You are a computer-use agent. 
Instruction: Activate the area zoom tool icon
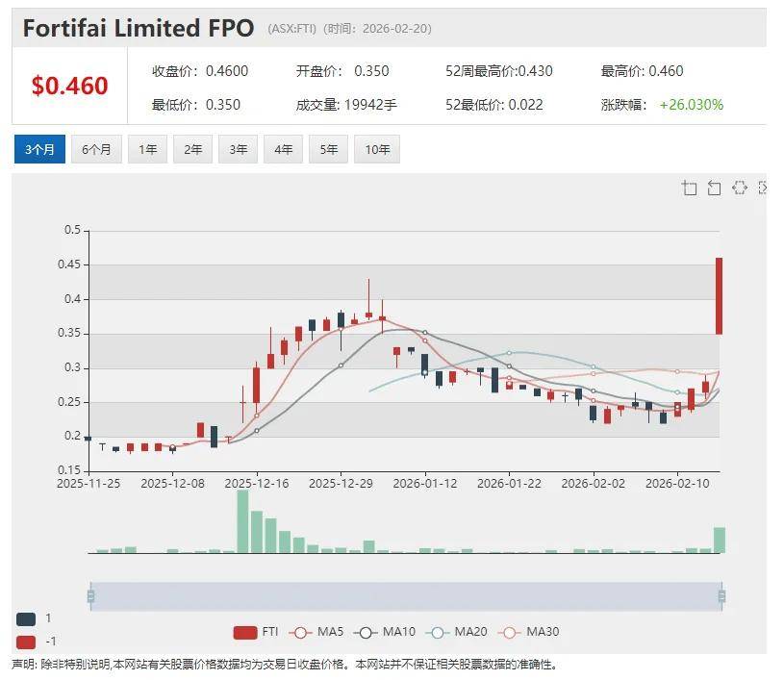pyautogui.click(x=689, y=188)
